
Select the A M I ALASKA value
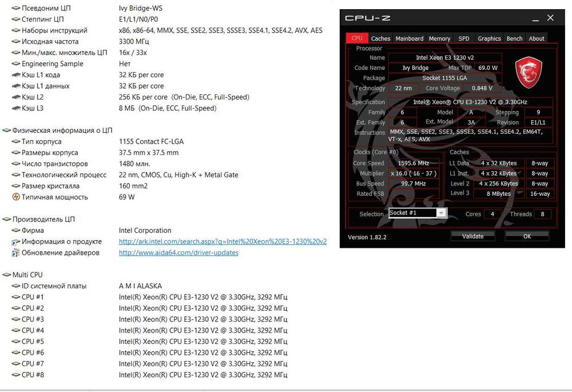[x=140, y=286]
